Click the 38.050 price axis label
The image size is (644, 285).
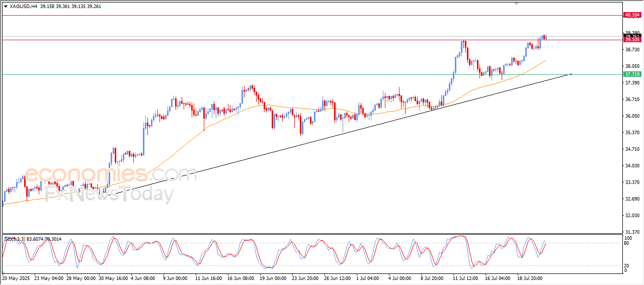(x=631, y=66)
